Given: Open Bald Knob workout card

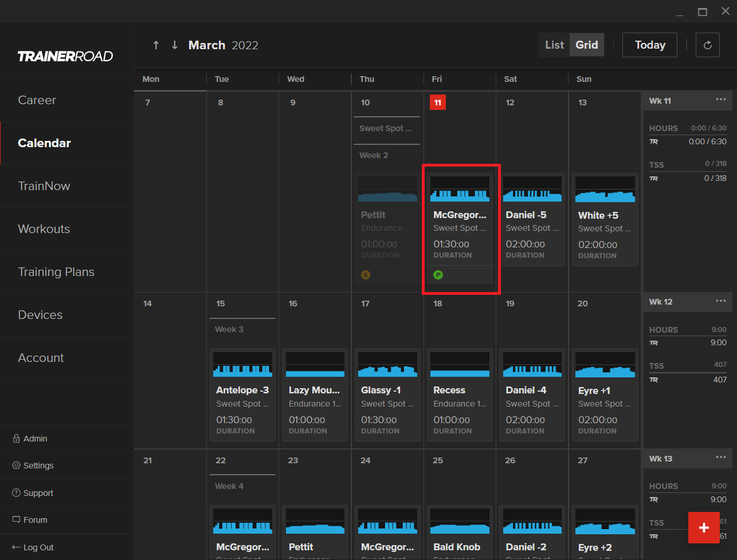Looking at the screenshot, I should (x=460, y=533).
